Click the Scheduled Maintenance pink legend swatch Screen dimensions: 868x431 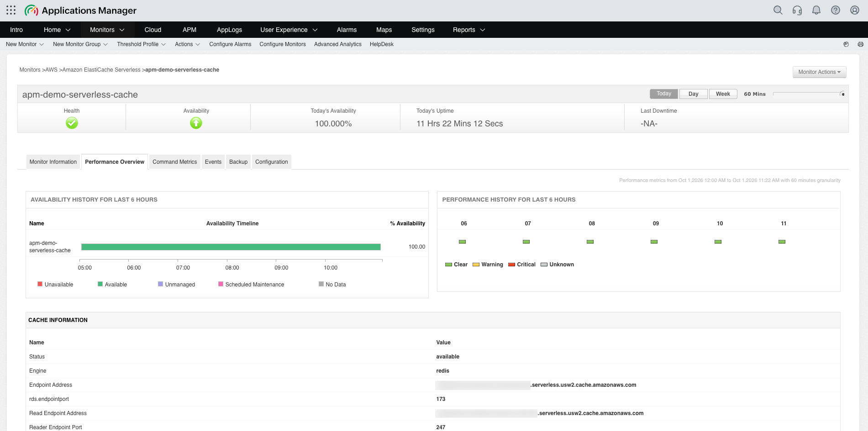pyautogui.click(x=221, y=284)
